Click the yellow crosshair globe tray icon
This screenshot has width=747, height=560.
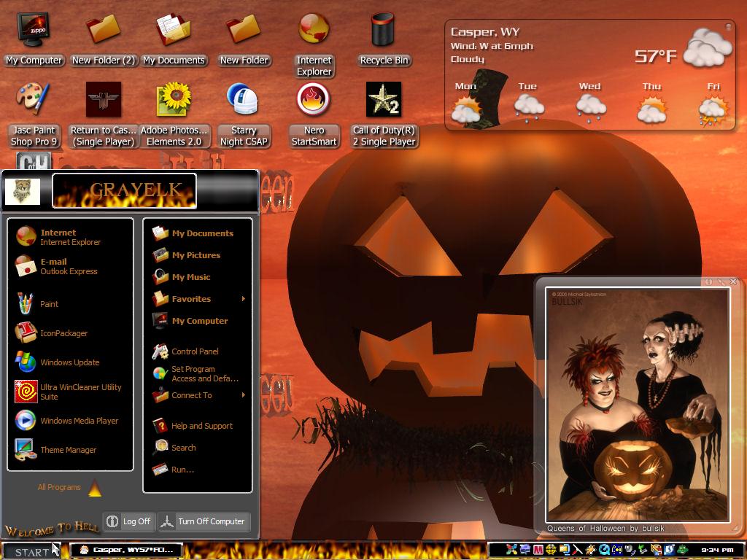(x=551, y=550)
